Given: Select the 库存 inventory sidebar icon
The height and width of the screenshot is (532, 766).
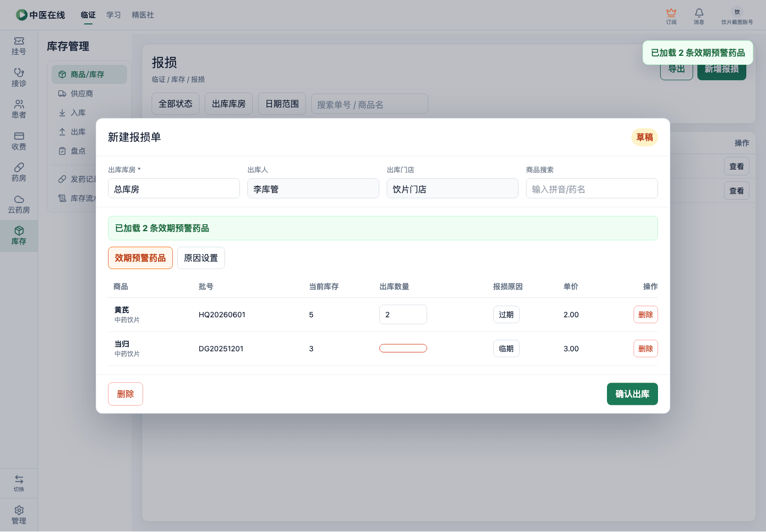Looking at the screenshot, I should coord(19,236).
